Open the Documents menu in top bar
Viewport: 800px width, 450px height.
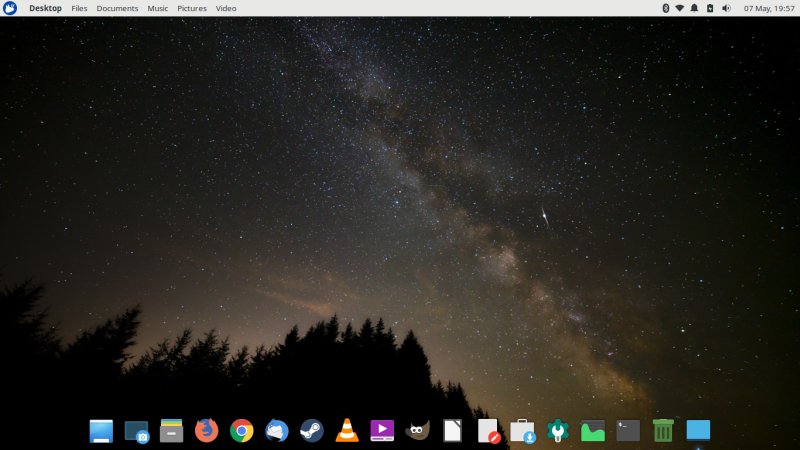pyautogui.click(x=117, y=8)
